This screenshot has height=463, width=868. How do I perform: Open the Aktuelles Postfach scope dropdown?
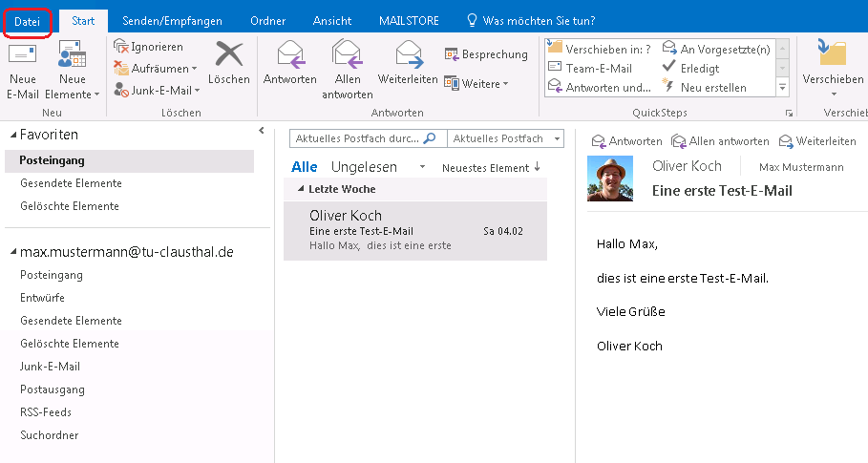tap(505, 138)
